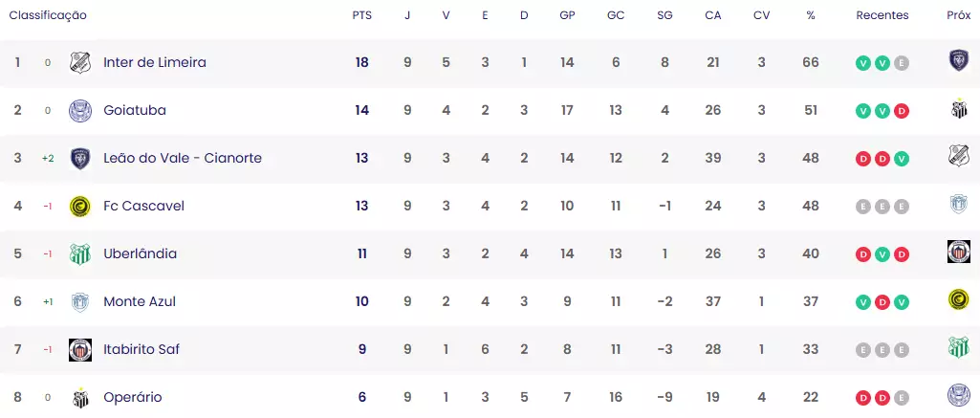Click the Classificação header label
This screenshot has width=980, height=418.
click(48, 15)
